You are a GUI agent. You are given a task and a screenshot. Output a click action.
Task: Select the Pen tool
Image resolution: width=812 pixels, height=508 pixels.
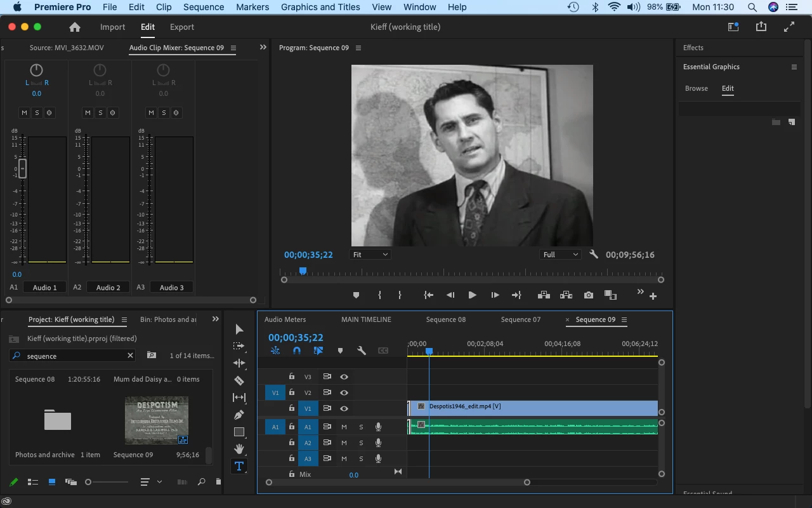[x=239, y=415]
